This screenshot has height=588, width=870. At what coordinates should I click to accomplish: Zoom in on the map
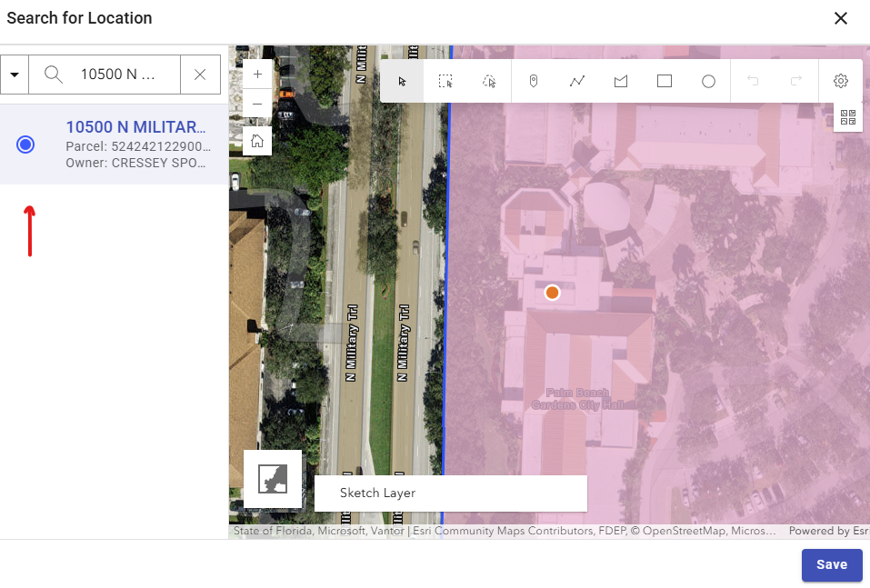click(x=257, y=74)
